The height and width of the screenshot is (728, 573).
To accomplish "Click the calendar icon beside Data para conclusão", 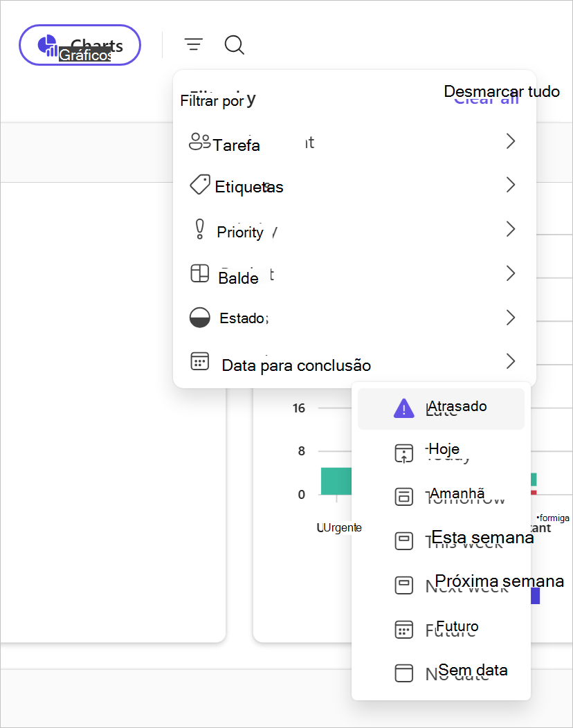I will tap(200, 361).
